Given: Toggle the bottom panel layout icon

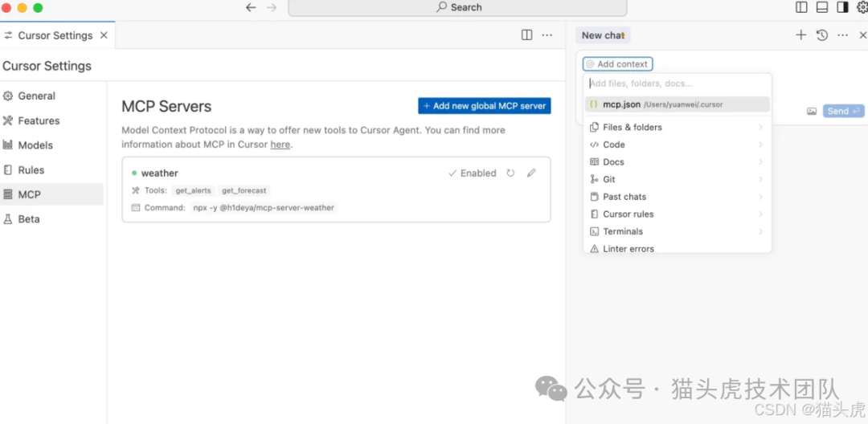Looking at the screenshot, I should 821,7.
